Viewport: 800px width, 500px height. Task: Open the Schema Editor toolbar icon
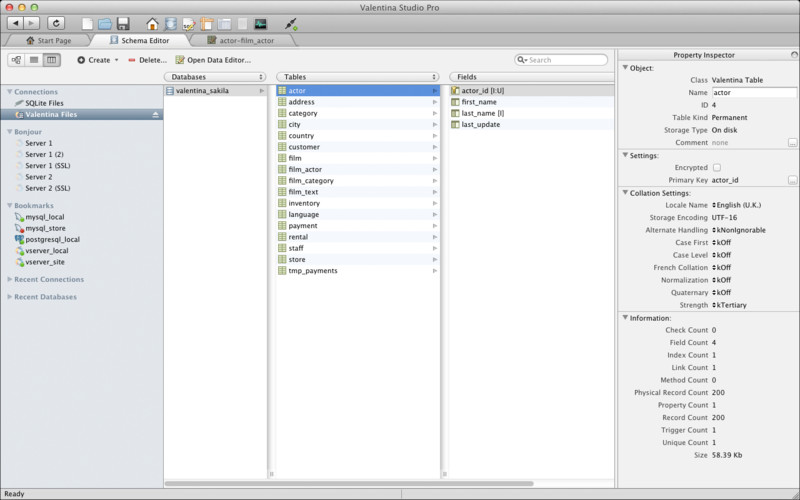[170, 23]
